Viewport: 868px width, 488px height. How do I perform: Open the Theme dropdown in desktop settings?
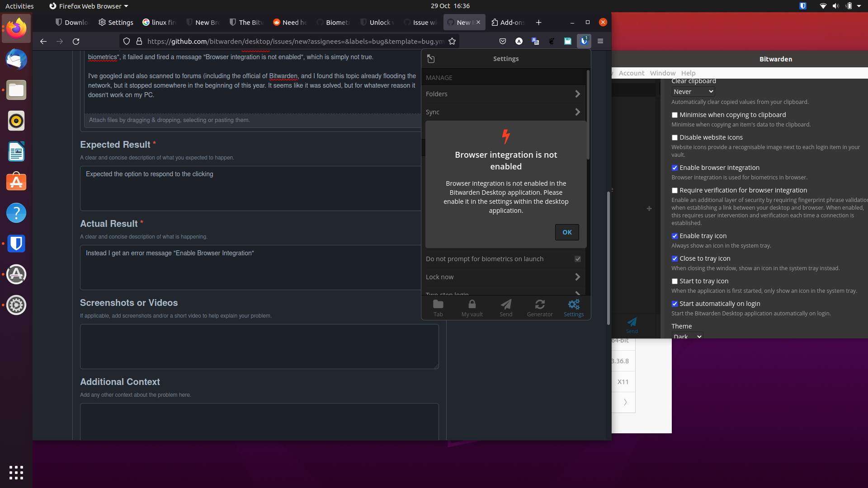point(687,336)
